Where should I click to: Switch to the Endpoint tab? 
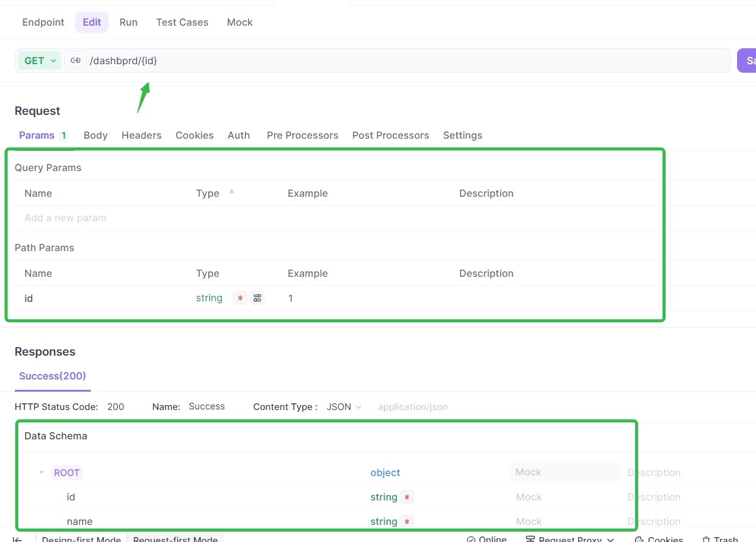[43, 22]
